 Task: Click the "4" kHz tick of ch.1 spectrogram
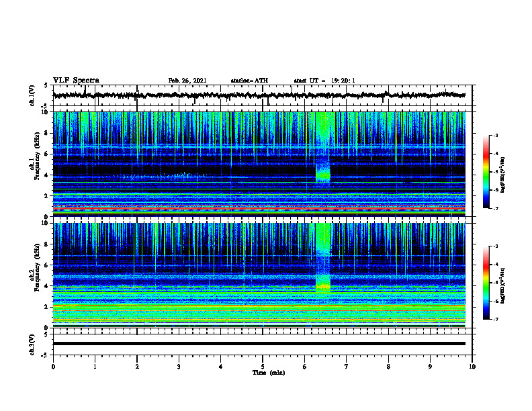click(x=47, y=175)
